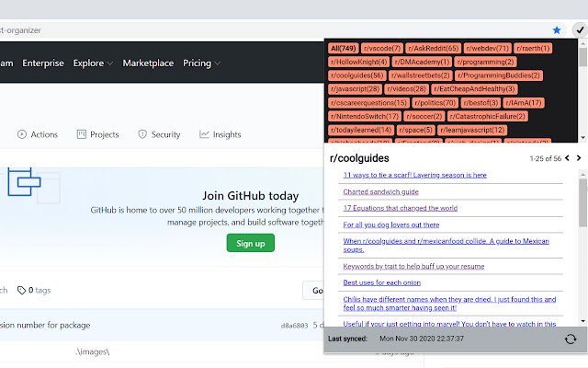Switch to the Insights tab
Image resolution: width=588 pixels, height=368 pixels.
click(220, 134)
